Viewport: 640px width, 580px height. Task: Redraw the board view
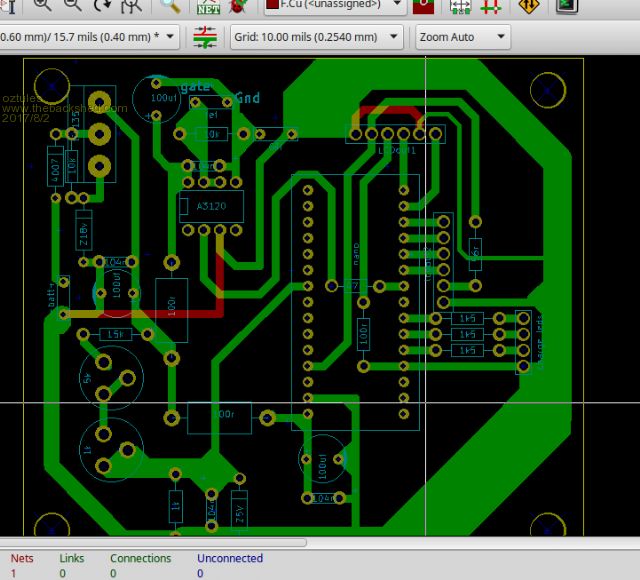coord(103,5)
